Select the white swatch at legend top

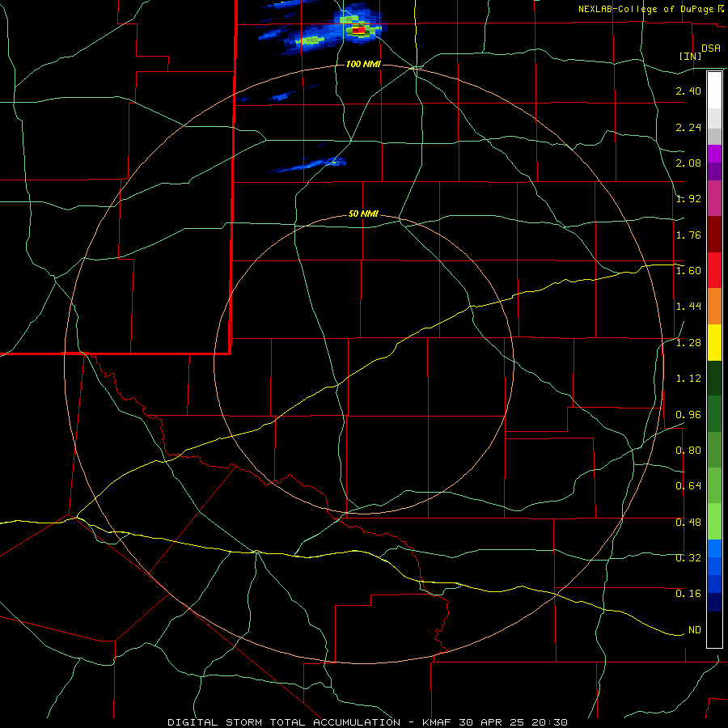point(714,90)
